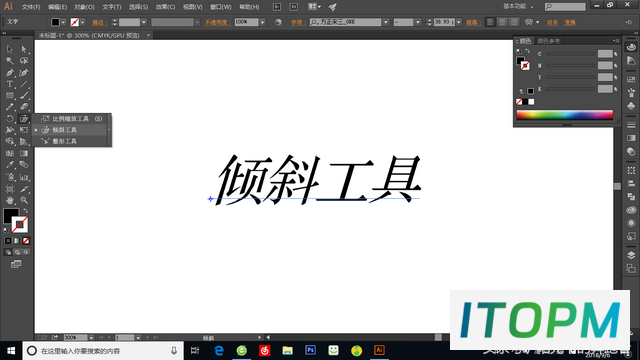Image resolution: width=640 pixels, height=360 pixels.
Task: Select the Width tool
Action: [10, 130]
